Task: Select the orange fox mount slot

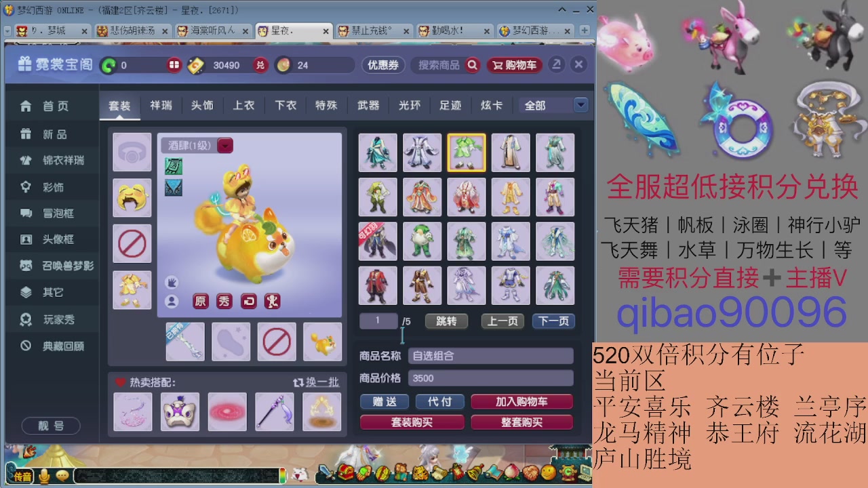Action: (x=322, y=341)
